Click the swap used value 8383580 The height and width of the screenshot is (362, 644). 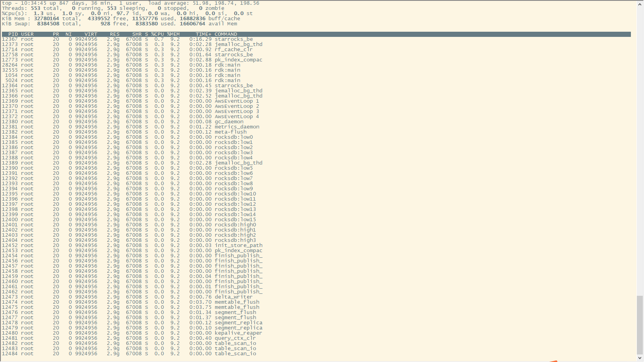147,24
